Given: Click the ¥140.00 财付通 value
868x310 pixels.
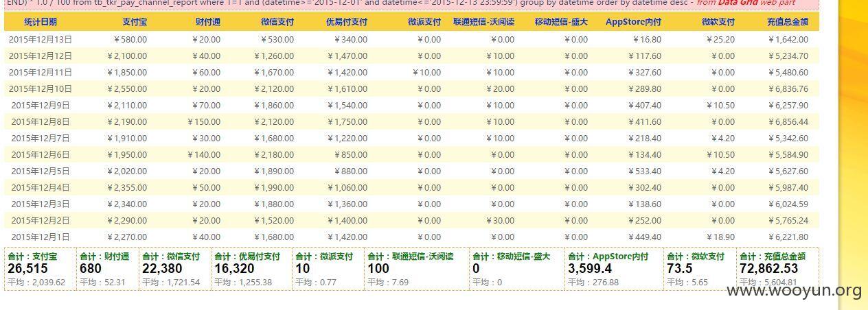Looking at the screenshot, I should [204, 155].
